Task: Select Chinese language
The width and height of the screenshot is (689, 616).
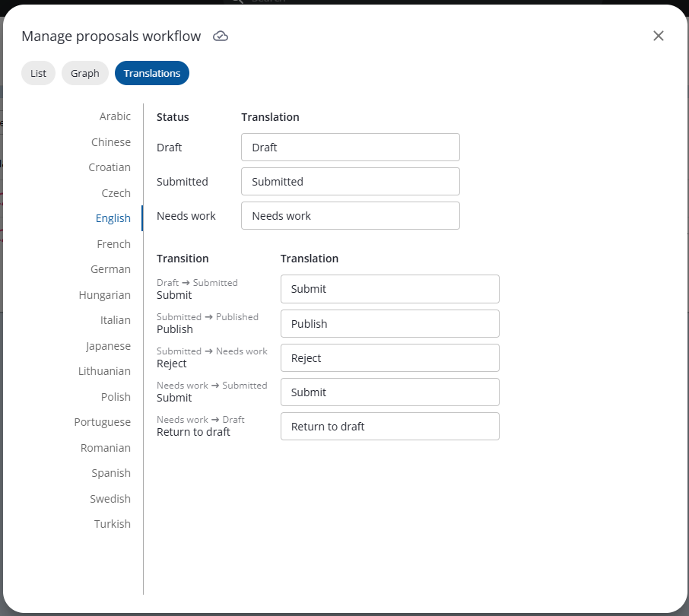Action: (x=111, y=142)
